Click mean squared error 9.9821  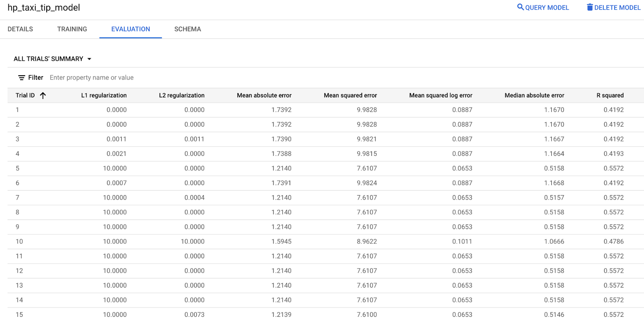(x=367, y=139)
